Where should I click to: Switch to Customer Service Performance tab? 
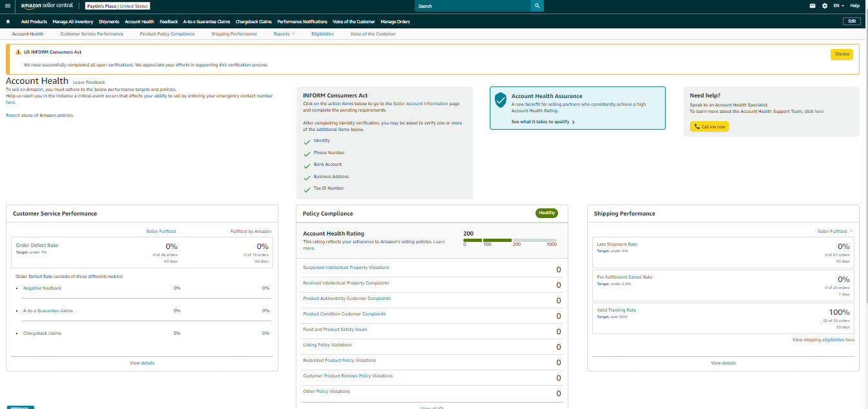92,34
